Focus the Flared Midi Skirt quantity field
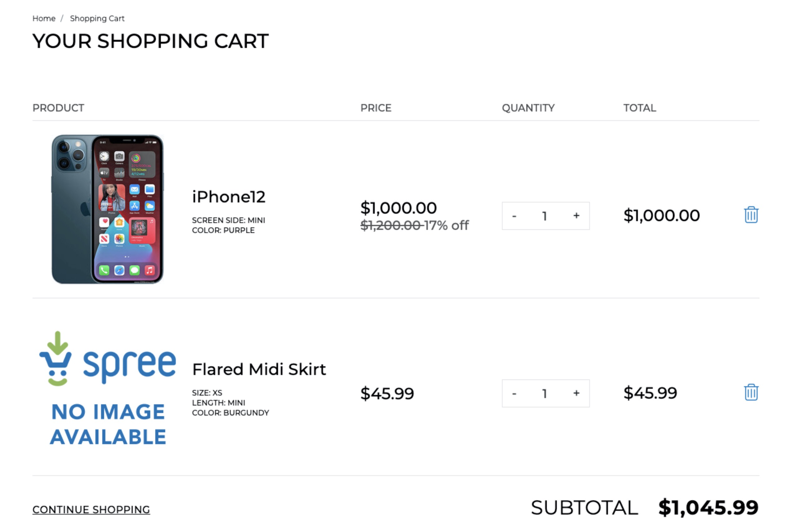The width and height of the screenshot is (805, 532). (545, 393)
